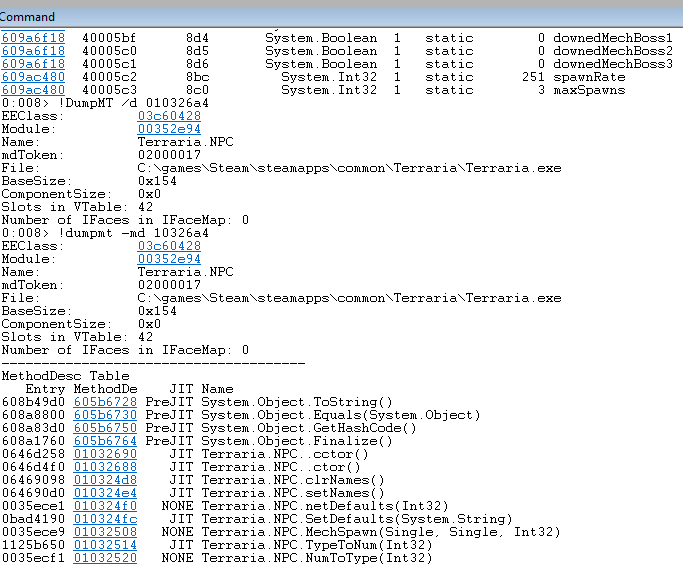Open MethodDesc 010324e4 for setNames()
The height and width of the screenshot is (566, 683).
(105, 493)
